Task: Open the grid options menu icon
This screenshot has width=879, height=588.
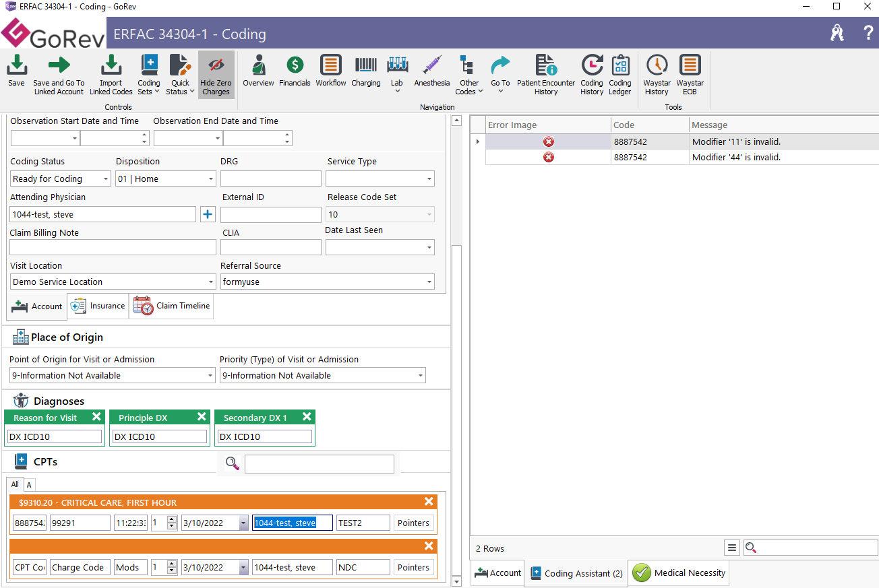Action: 732,548
